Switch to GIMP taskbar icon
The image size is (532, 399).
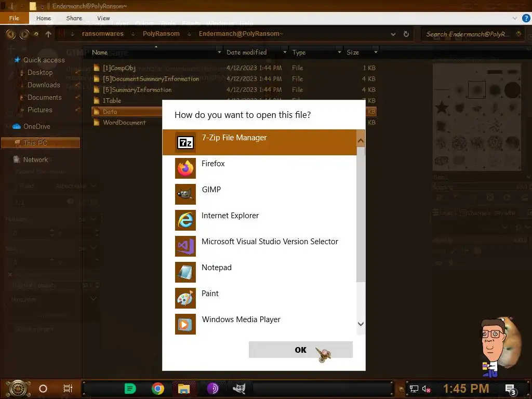(239, 388)
